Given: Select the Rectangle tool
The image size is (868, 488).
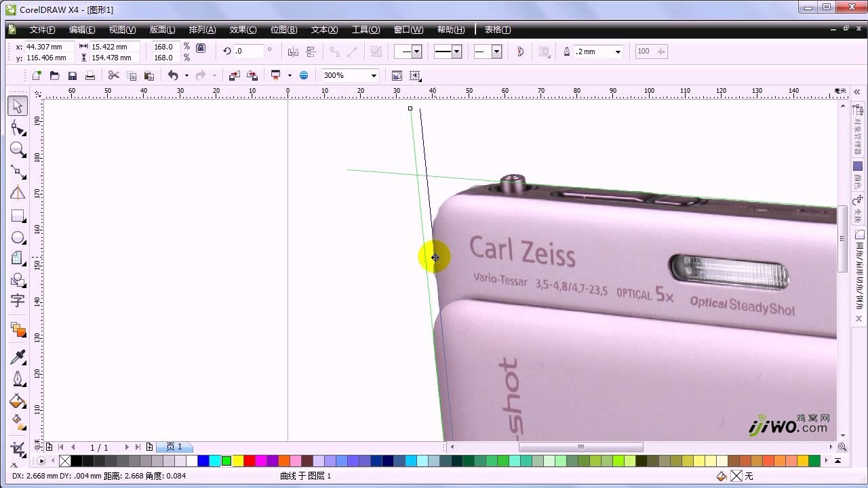Looking at the screenshot, I should click(x=18, y=216).
